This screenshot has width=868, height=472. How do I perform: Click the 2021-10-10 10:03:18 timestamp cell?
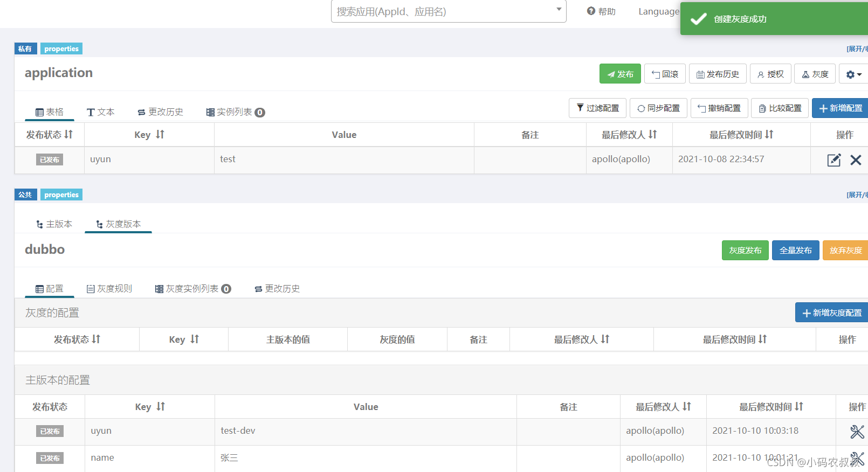click(x=771, y=431)
